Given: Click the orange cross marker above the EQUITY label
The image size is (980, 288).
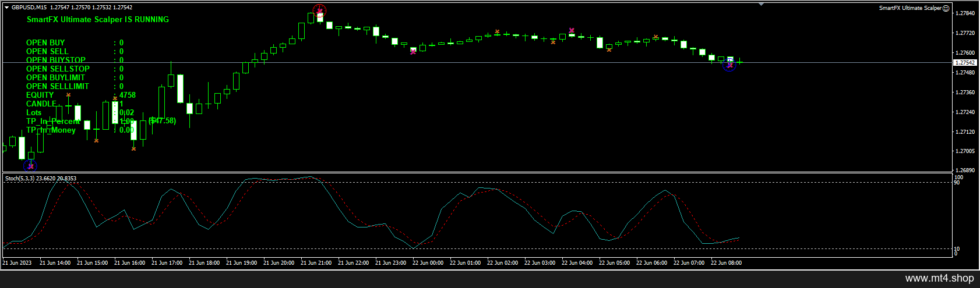Looking at the screenshot, I should pyautogui.click(x=68, y=95).
